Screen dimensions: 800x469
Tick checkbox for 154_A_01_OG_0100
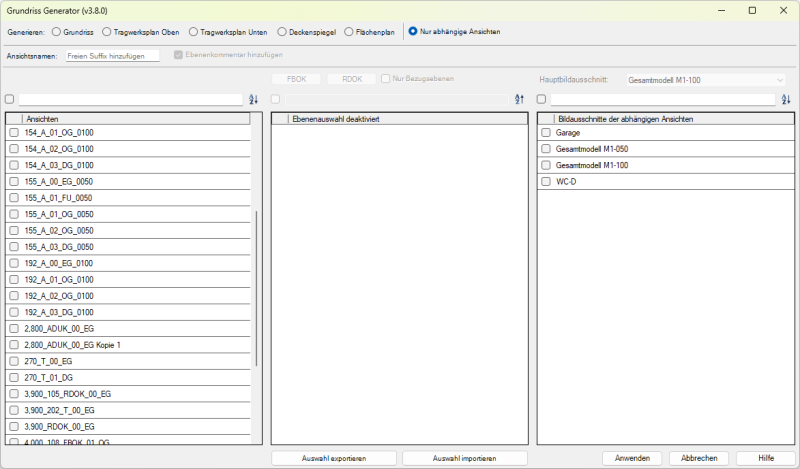click(x=14, y=133)
